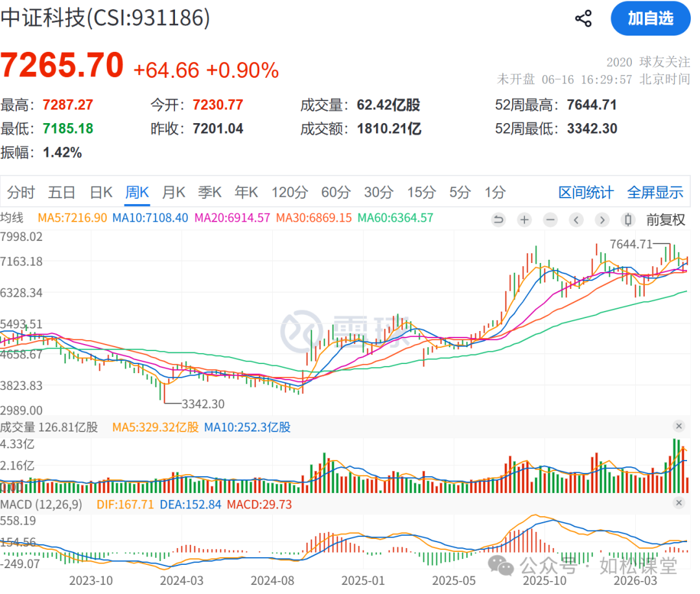Click the candlestick style icon
700x594 pixels.
pyautogui.click(x=628, y=220)
